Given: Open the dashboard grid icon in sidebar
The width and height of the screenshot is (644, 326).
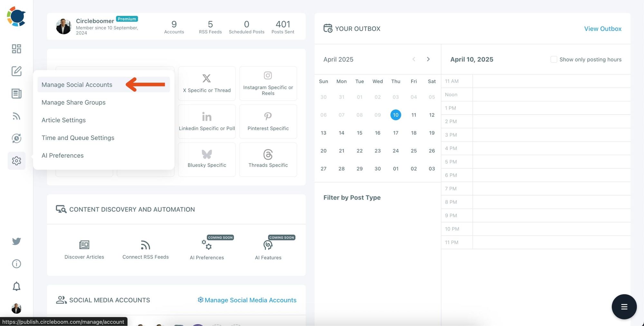Looking at the screenshot, I should [16, 49].
